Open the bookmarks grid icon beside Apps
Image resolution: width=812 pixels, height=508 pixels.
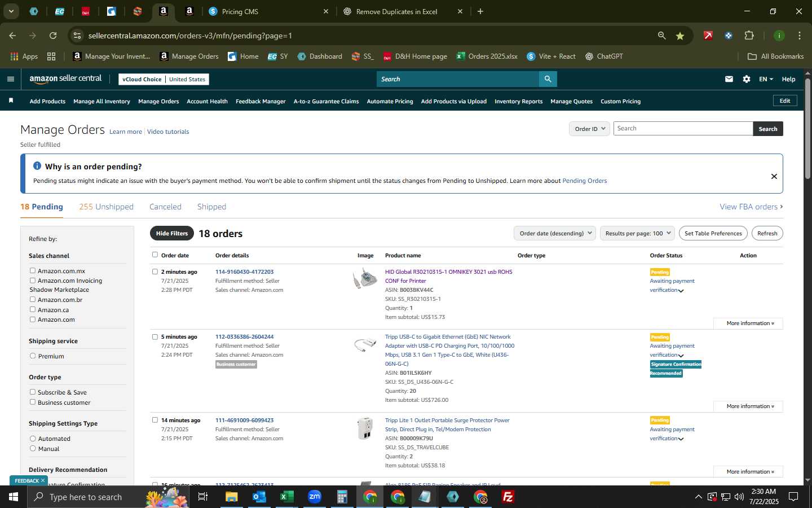click(x=51, y=56)
